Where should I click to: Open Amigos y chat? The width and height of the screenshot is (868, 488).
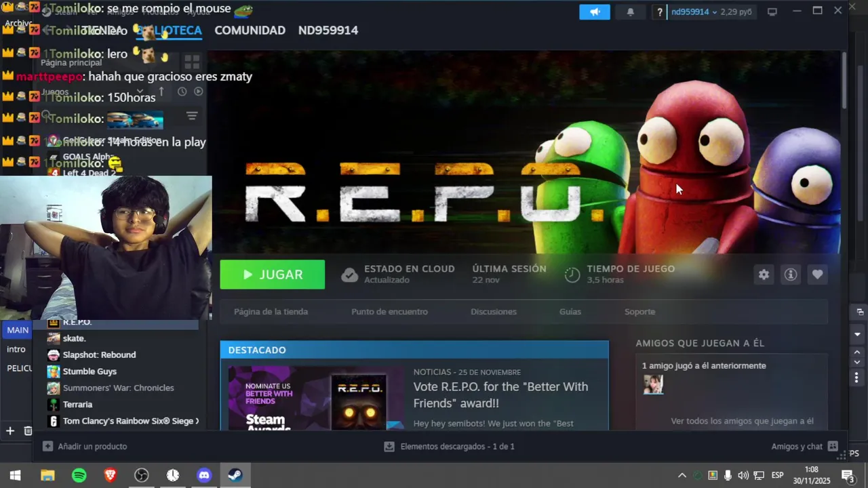point(804,447)
